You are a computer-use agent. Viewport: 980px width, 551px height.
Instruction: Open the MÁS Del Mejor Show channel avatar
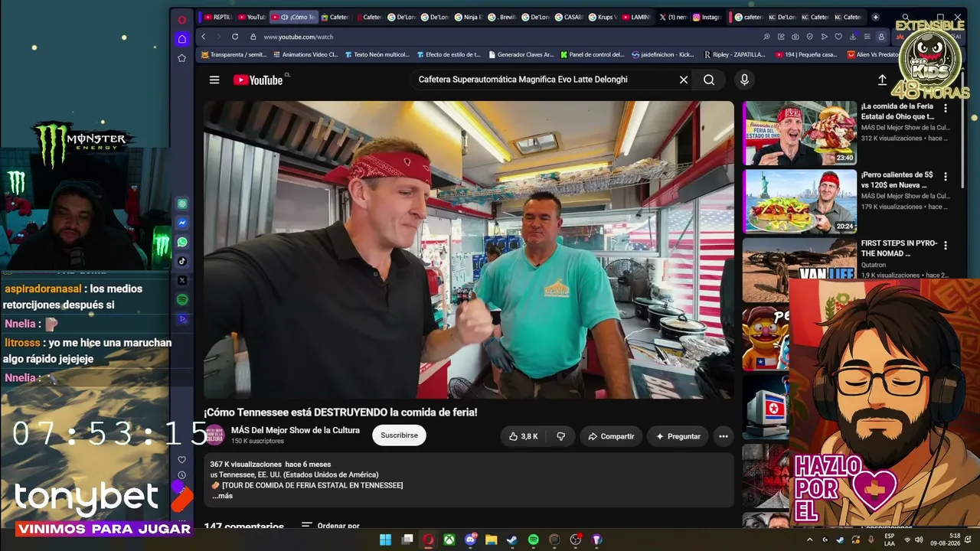point(215,435)
